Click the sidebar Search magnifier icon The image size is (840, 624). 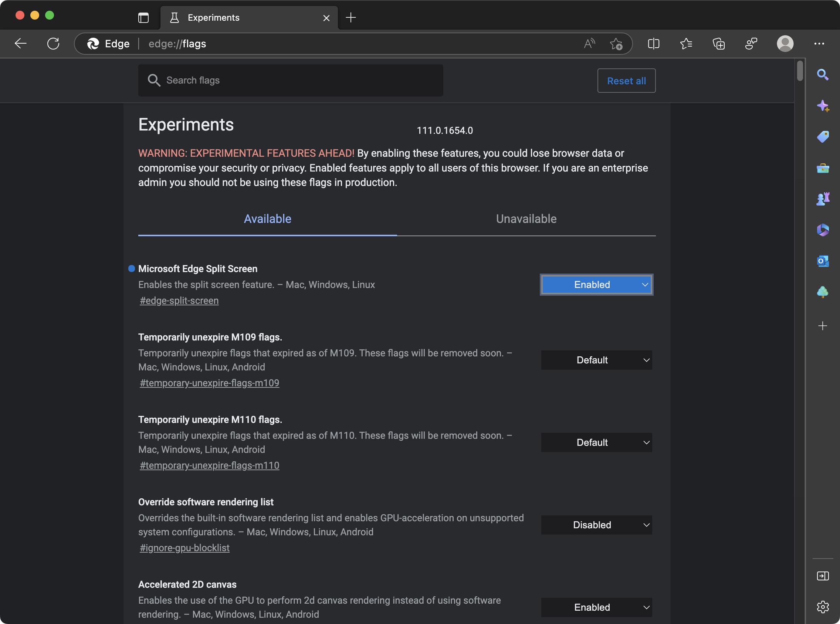click(823, 74)
